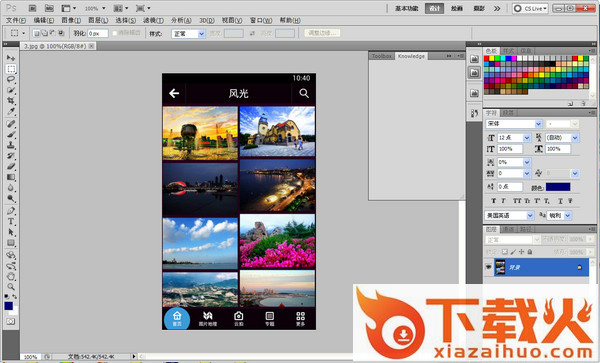Click the text 颜色 swatch in Character panel
This screenshot has height=363, width=600.
pyautogui.click(x=558, y=187)
